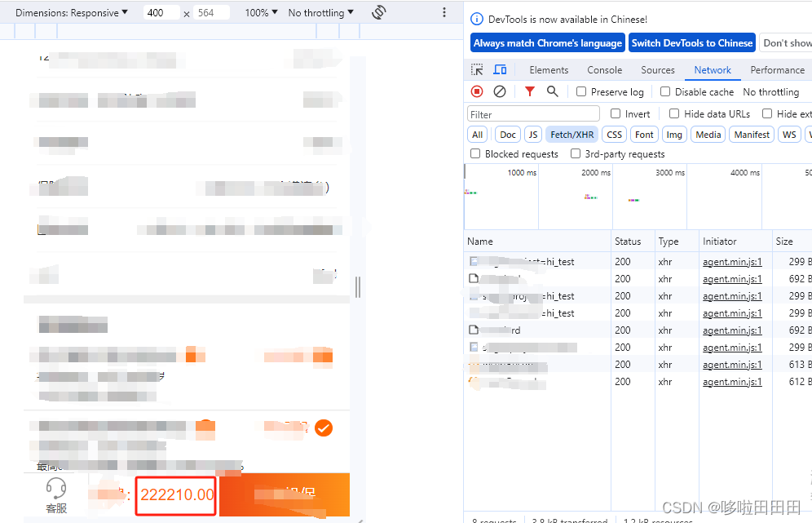
Task: Click the Switch DevTools to Chinese button
Action: [x=691, y=42]
